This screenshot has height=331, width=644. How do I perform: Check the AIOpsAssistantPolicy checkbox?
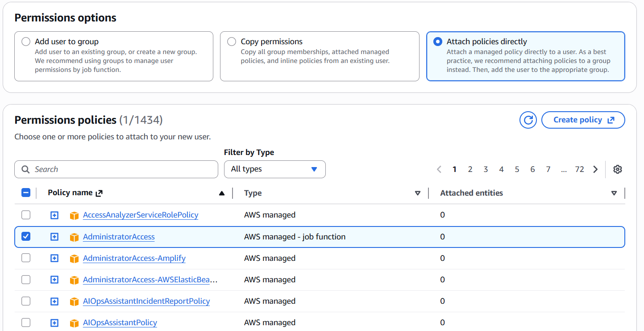tap(26, 323)
